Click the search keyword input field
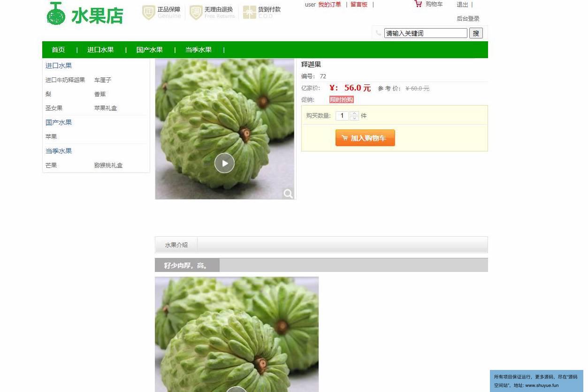 click(x=426, y=33)
